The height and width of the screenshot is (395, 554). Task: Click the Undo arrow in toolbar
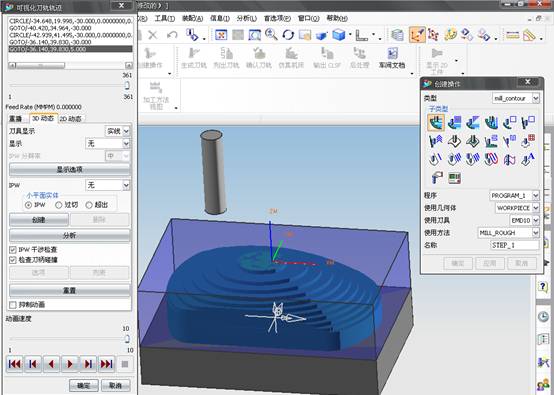click(x=172, y=35)
